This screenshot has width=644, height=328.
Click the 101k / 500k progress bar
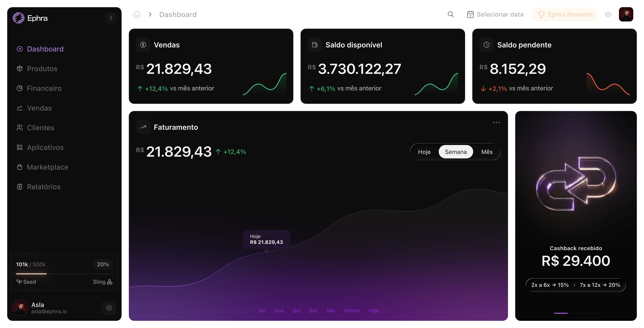coord(64,274)
